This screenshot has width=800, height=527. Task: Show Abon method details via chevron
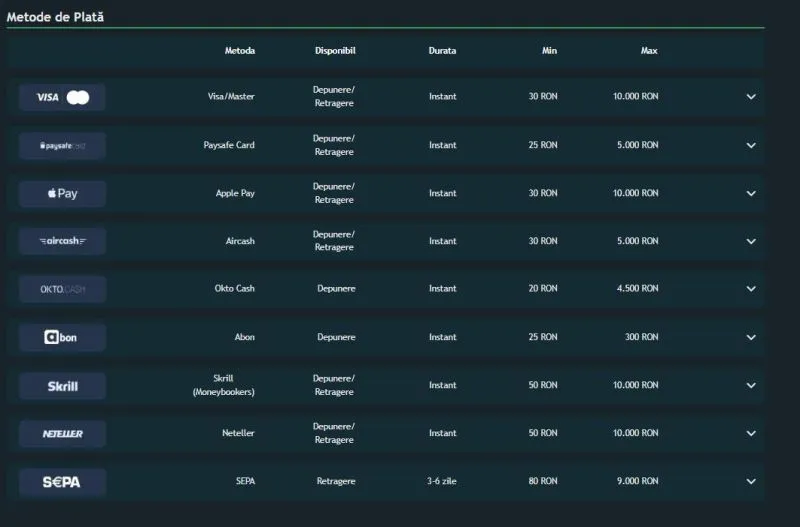751,337
